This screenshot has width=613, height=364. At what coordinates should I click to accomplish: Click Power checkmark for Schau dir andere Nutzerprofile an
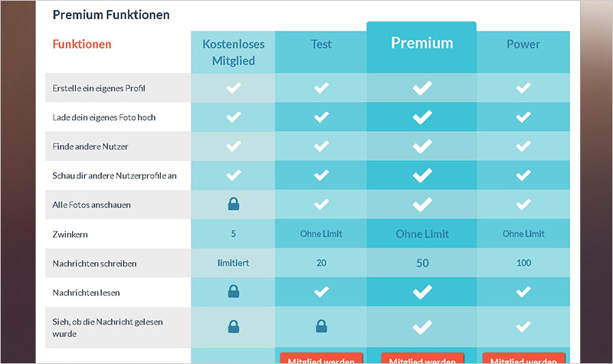click(x=523, y=175)
